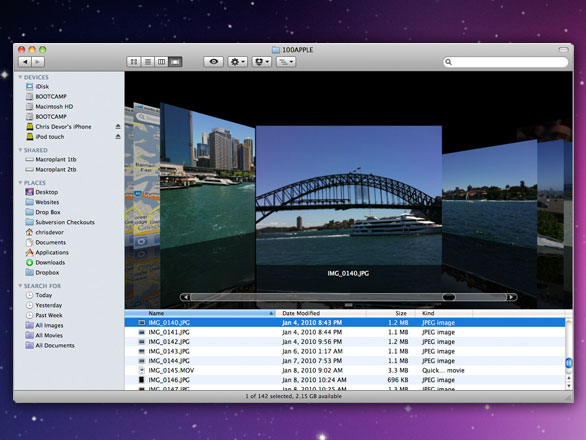
Task: Sort by the Name column header
Action: (x=200, y=313)
